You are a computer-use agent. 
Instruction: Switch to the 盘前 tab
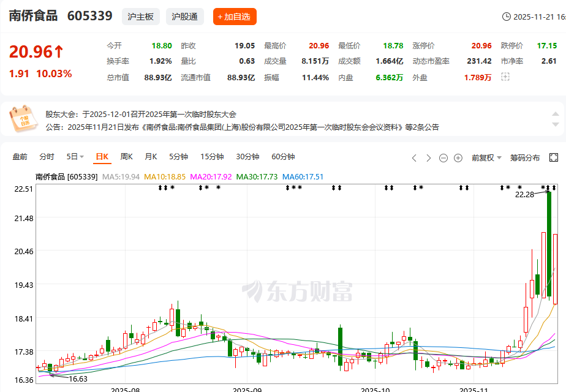(x=20, y=157)
